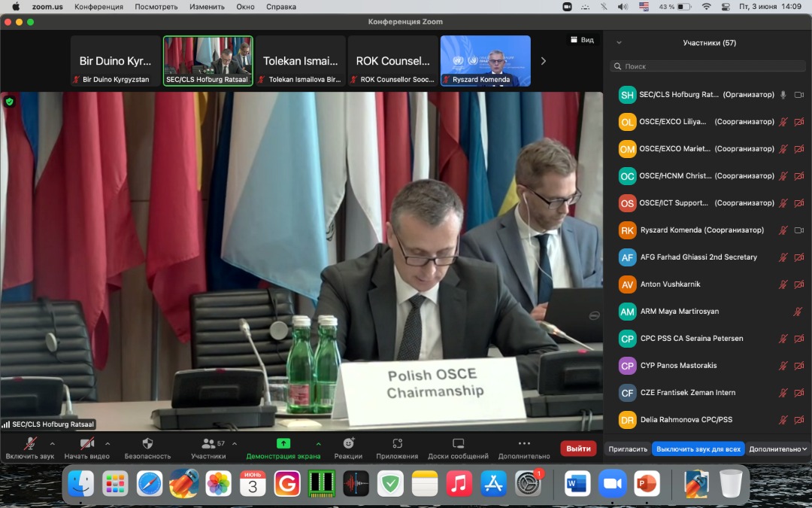812x508 pixels.
Task: Open the zoom.us menu
Action: (47, 7)
